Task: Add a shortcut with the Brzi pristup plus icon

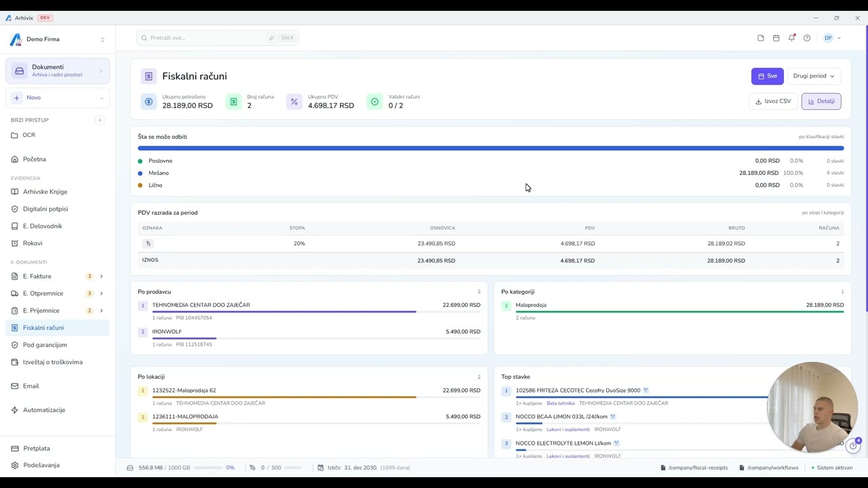Action: point(100,120)
